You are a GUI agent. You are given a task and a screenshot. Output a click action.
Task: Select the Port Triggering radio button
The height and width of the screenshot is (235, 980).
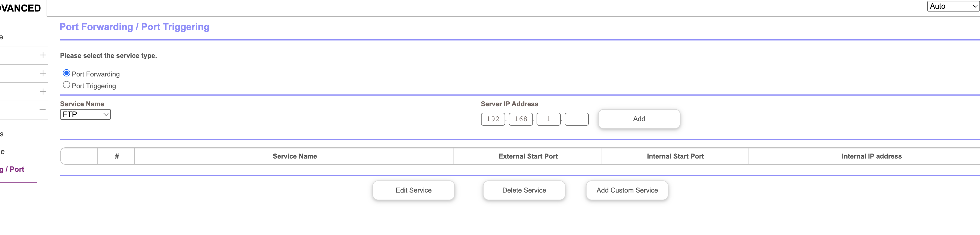tap(67, 85)
